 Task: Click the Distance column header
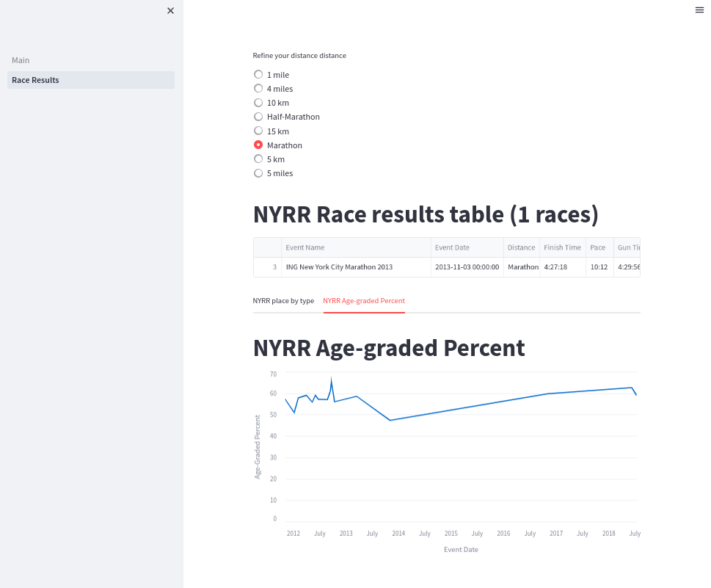tap(521, 247)
